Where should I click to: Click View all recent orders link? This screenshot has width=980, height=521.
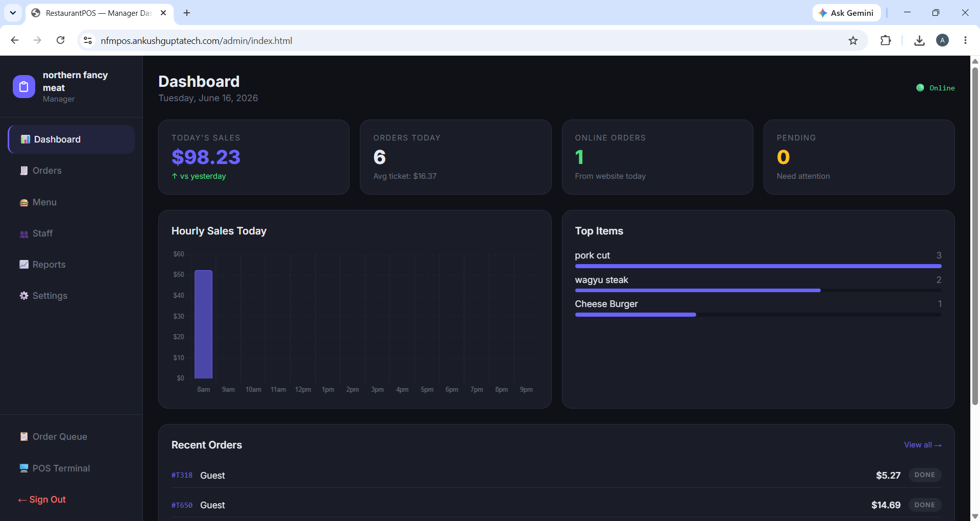tap(923, 445)
